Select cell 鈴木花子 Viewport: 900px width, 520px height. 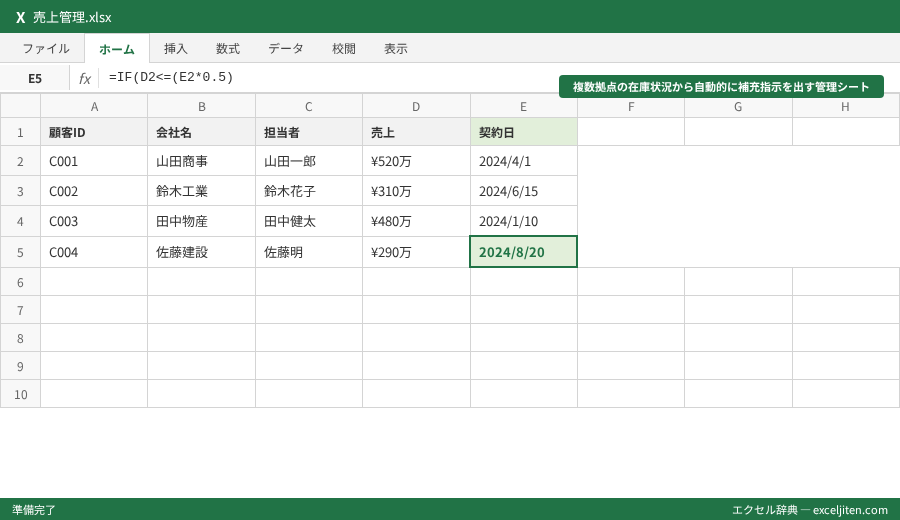click(309, 191)
